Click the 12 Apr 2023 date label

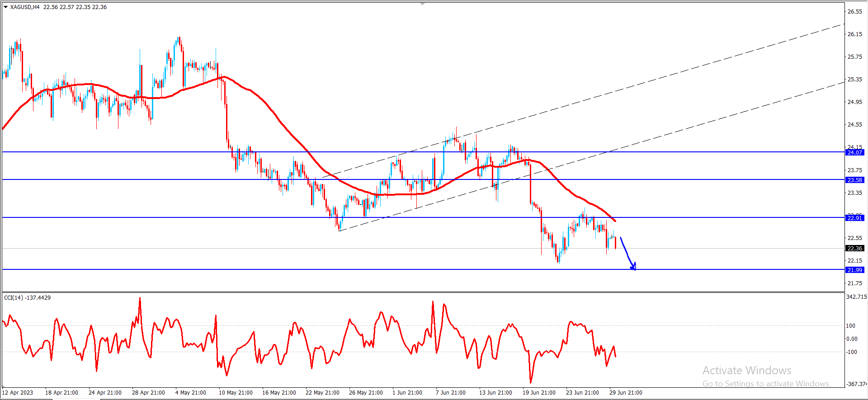(x=18, y=392)
